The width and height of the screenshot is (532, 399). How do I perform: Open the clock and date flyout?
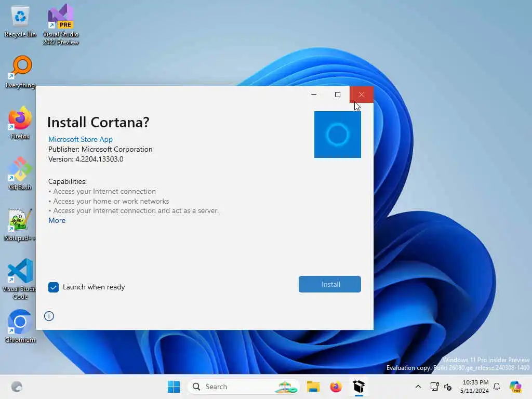click(x=475, y=387)
